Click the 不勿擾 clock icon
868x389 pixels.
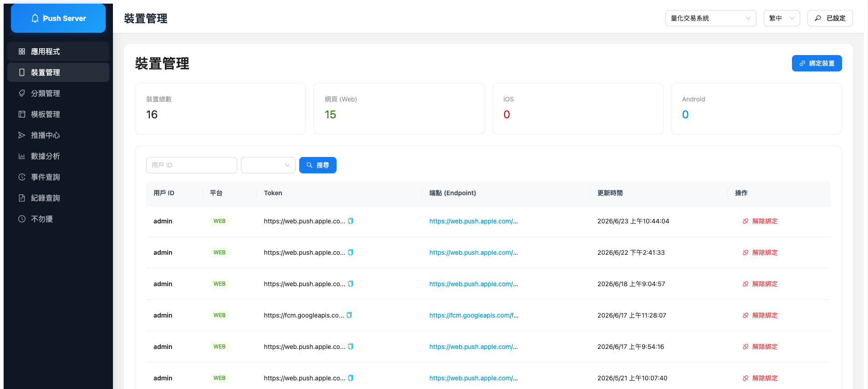pyautogui.click(x=22, y=219)
